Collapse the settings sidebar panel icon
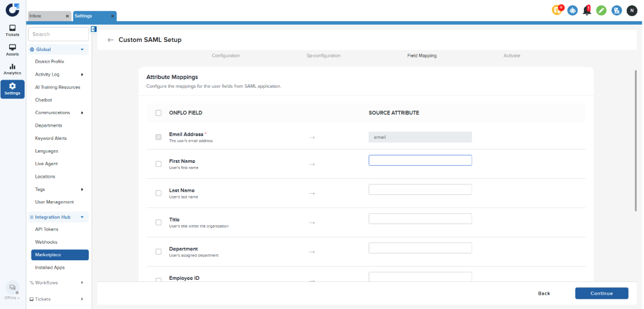This screenshot has height=309, width=644. click(93, 29)
